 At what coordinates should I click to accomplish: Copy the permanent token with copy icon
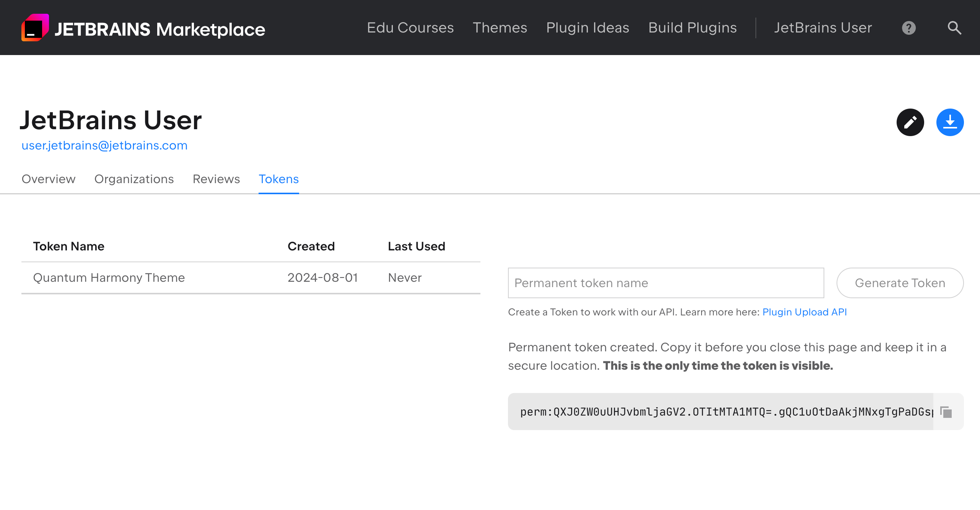(946, 412)
